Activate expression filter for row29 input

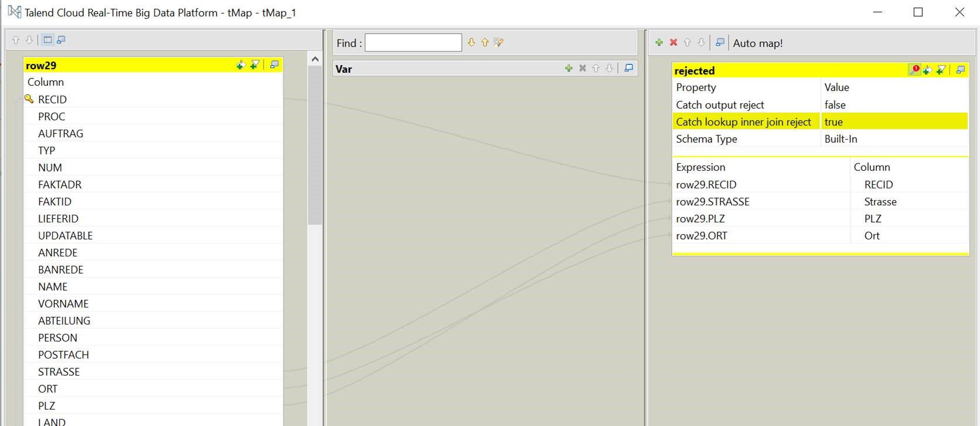pyautogui.click(x=255, y=65)
